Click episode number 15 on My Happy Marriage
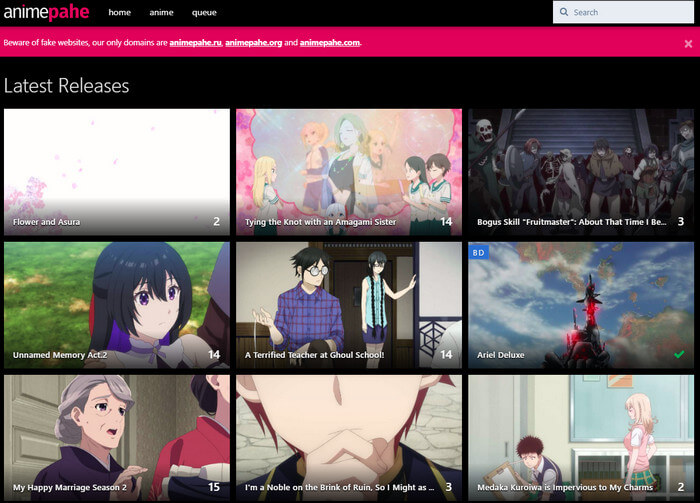The height and width of the screenshot is (503, 700). pos(214,487)
